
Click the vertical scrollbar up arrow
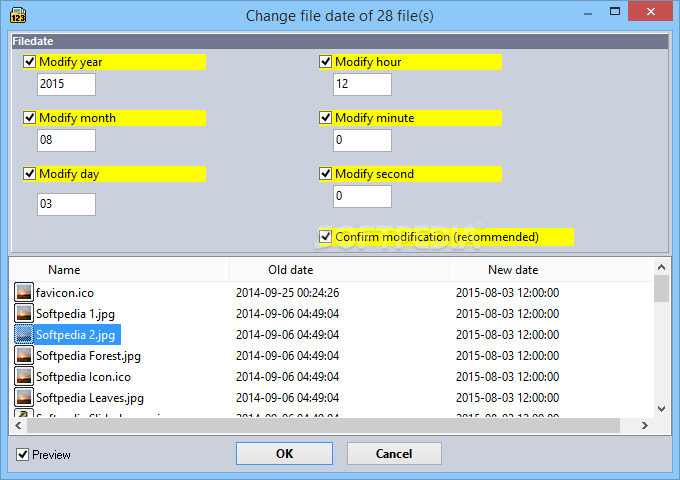(661, 267)
